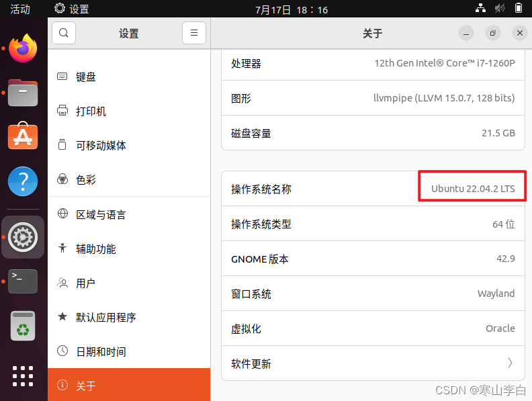Click the 磁盘容量 row label
This screenshot has height=401, width=532.
251,133
